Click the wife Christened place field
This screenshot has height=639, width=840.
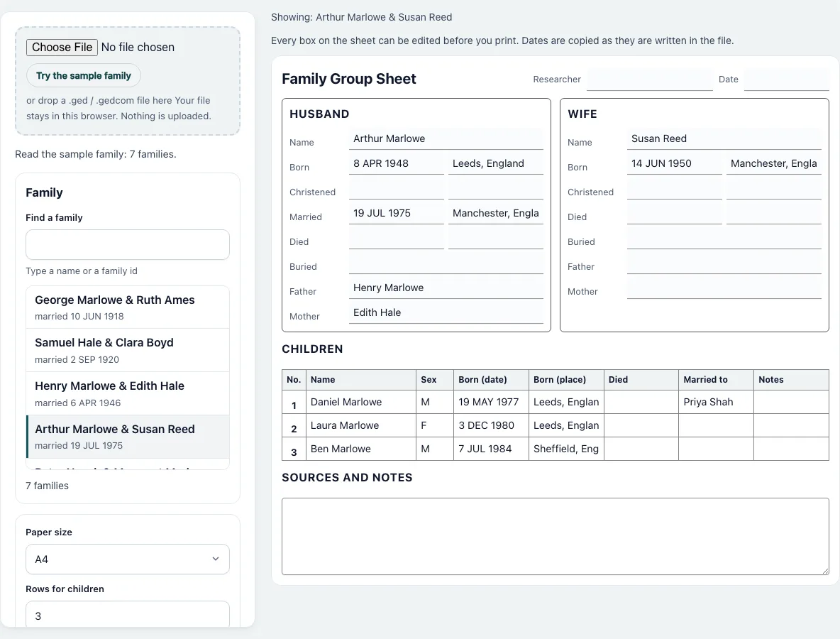coord(773,188)
